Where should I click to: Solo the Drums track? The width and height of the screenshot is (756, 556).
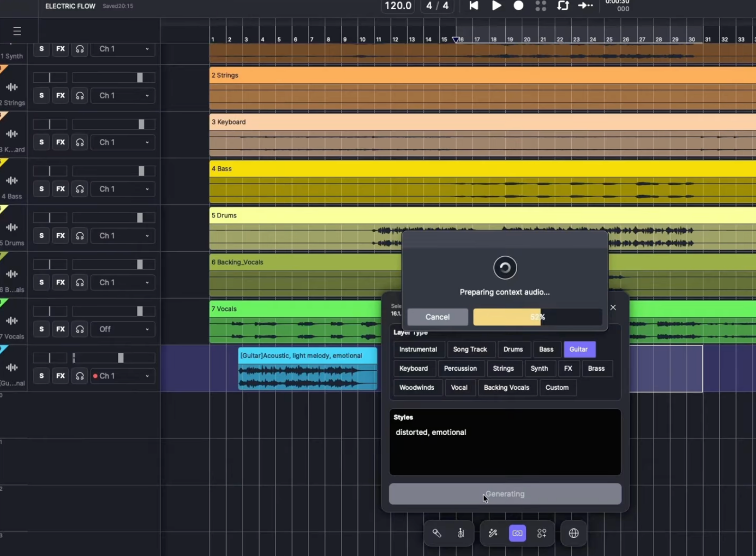coord(42,236)
